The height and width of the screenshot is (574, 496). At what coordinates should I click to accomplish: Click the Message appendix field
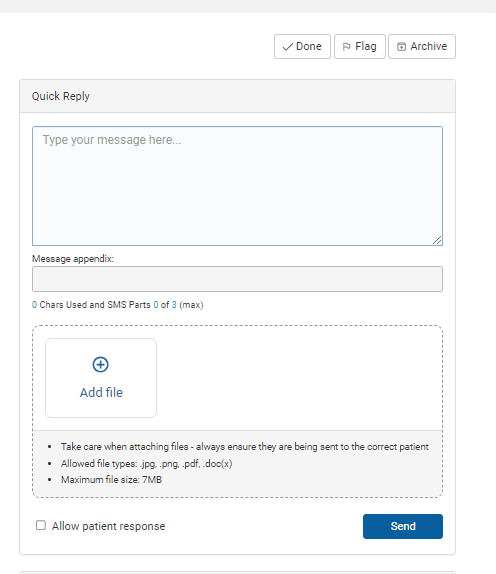(x=237, y=279)
